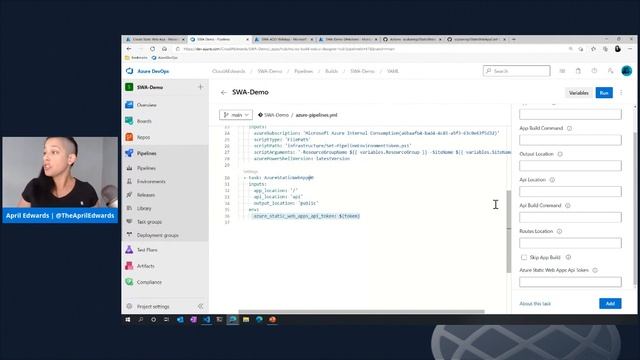The height and width of the screenshot is (360, 640).
Task: Show info for Routes Location
Action: coord(559,231)
